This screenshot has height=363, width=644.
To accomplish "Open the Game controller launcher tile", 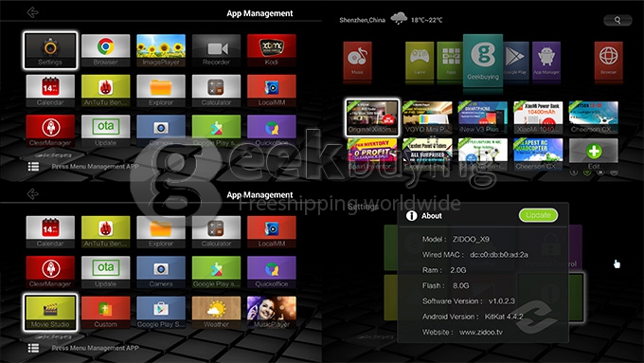I will pyautogui.click(x=420, y=61).
